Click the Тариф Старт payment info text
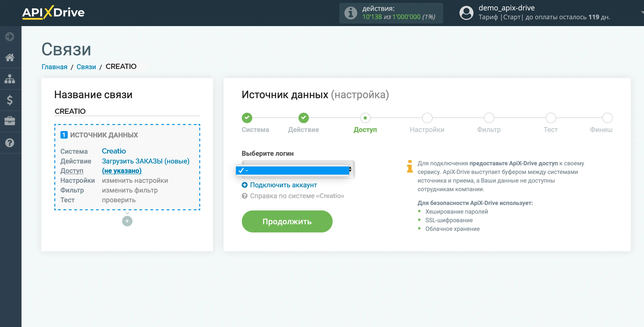 (x=544, y=17)
